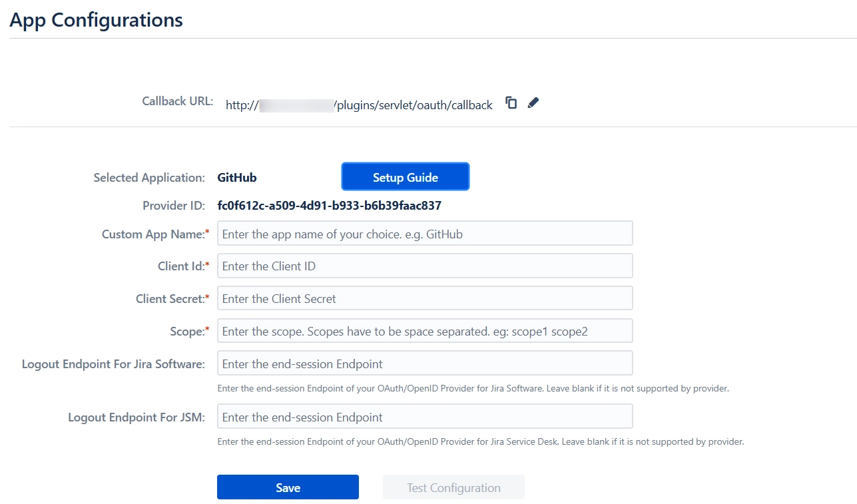Click the App Configurations heading

pos(96,19)
